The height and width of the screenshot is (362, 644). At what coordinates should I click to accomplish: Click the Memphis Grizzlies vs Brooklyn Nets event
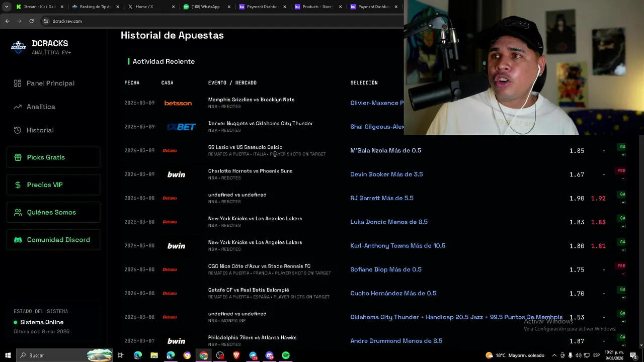(x=251, y=100)
